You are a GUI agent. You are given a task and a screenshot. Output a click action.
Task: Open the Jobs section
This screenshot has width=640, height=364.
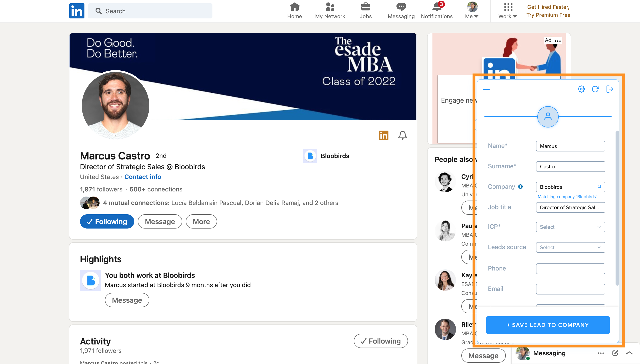coord(365,11)
